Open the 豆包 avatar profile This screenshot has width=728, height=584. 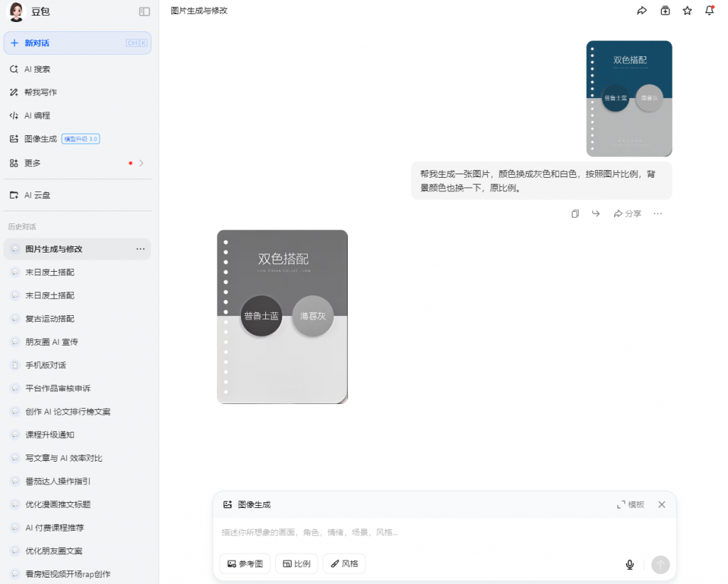(16, 11)
